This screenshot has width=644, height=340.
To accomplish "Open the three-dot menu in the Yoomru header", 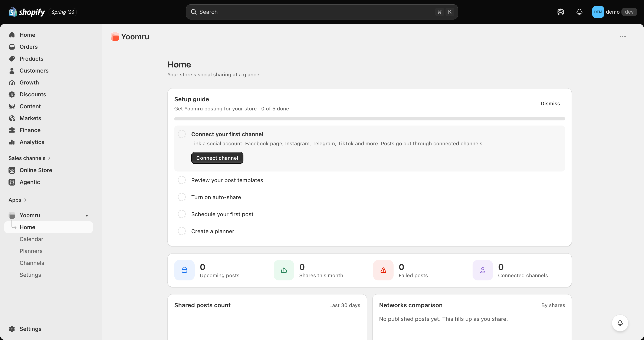I will pyautogui.click(x=622, y=36).
